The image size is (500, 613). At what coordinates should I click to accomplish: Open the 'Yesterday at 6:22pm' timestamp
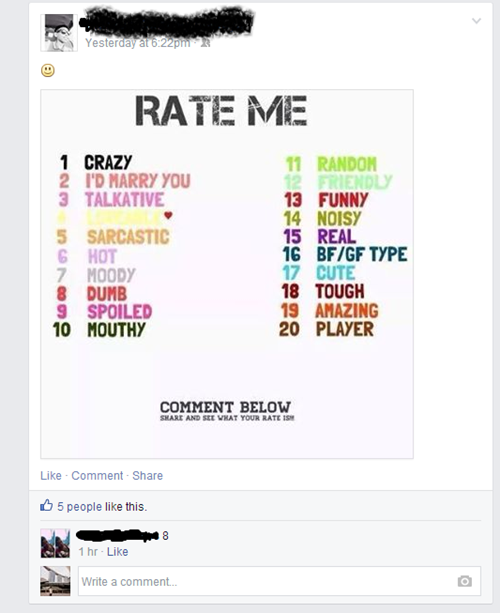[x=138, y=43]
